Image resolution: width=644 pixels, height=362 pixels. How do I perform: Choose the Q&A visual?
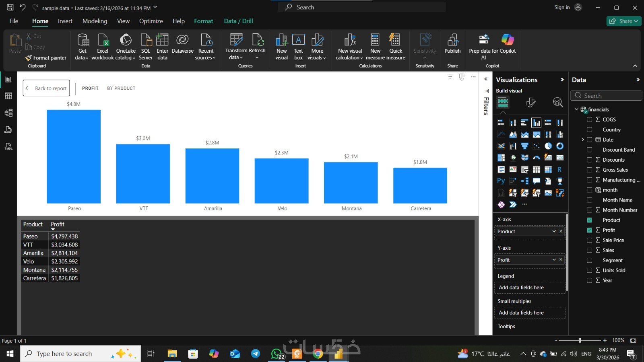(x=537, y=181)
